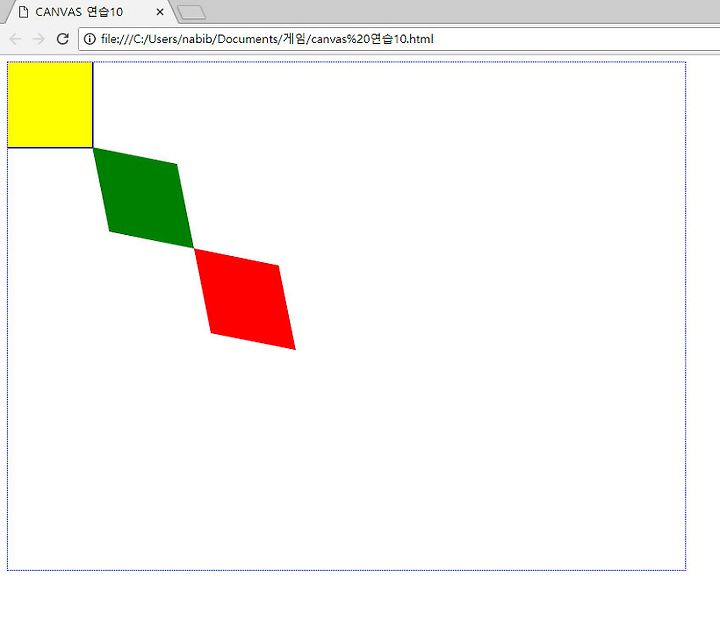This screenshot has height=634, width=720.
Task: Close the CANVAS 연습10 tab
Action: tap(160, 12)
